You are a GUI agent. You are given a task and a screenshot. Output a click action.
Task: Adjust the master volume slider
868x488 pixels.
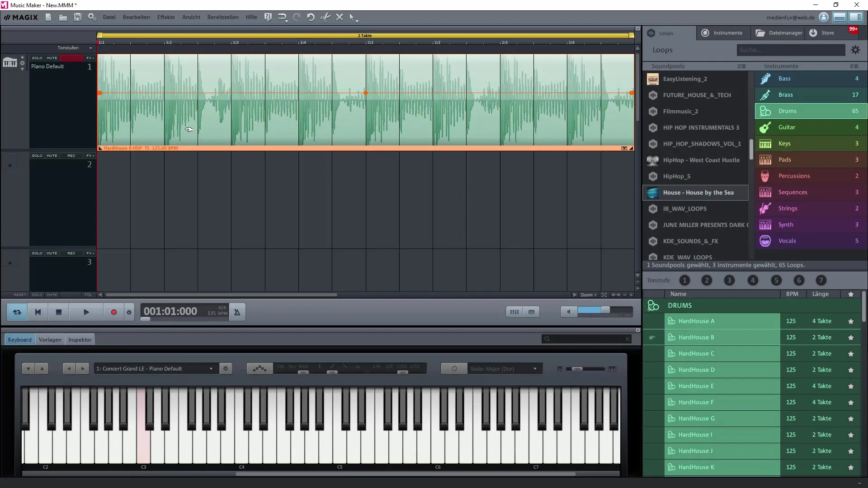tap(605, 310)
